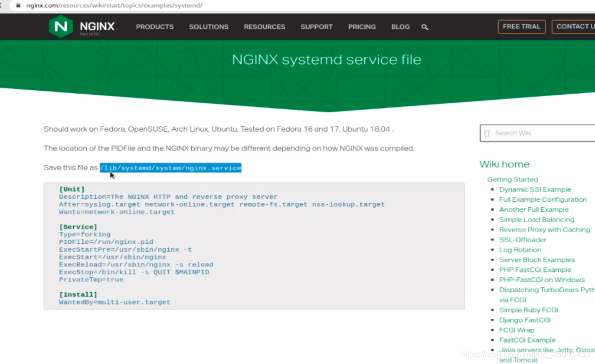Open the Wiki home link
This screenshot has height=364, width=595.
tap(505, 164)
